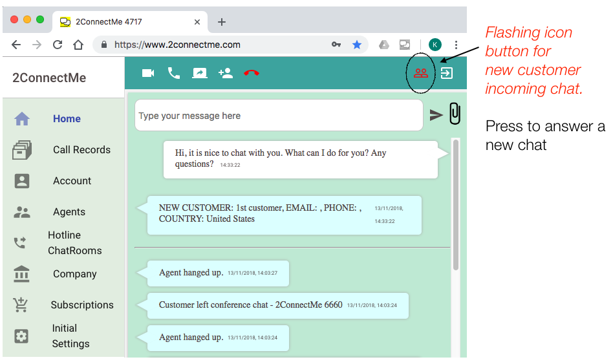Click the Google Drive extension icon
The image size is (613, 364).
tap(384, 45)
